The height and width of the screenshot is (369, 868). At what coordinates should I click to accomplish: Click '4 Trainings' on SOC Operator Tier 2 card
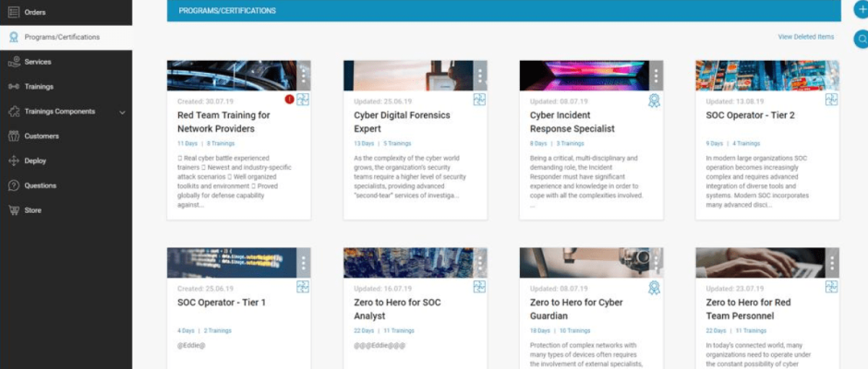point(746,143)
